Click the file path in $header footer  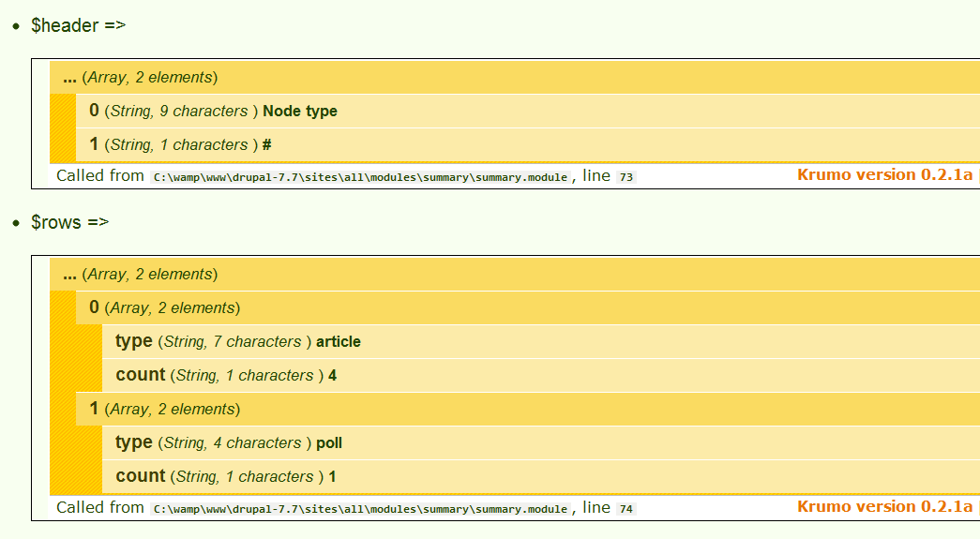(361, 177)
